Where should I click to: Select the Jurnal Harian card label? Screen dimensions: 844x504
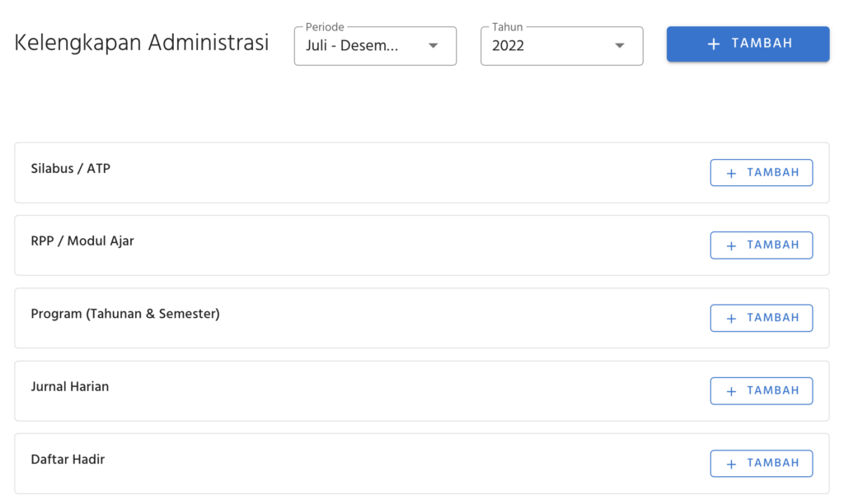pos(70,386)
